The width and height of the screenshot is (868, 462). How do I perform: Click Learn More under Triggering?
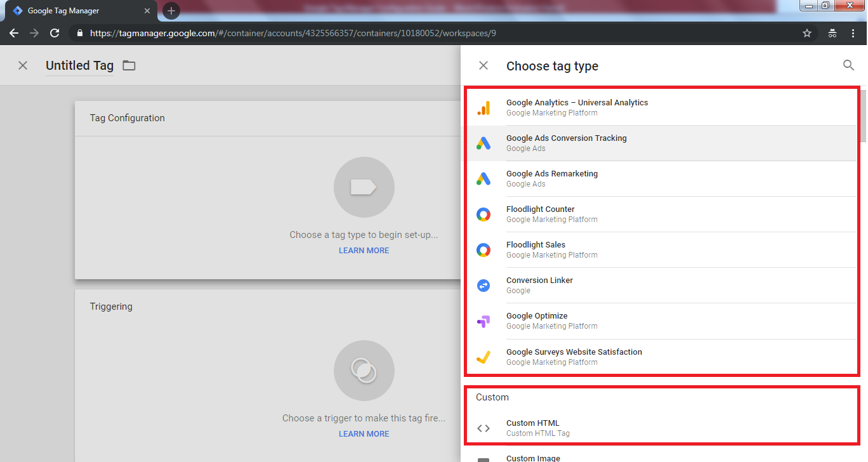pyautogui.click(x=364, y=434)
